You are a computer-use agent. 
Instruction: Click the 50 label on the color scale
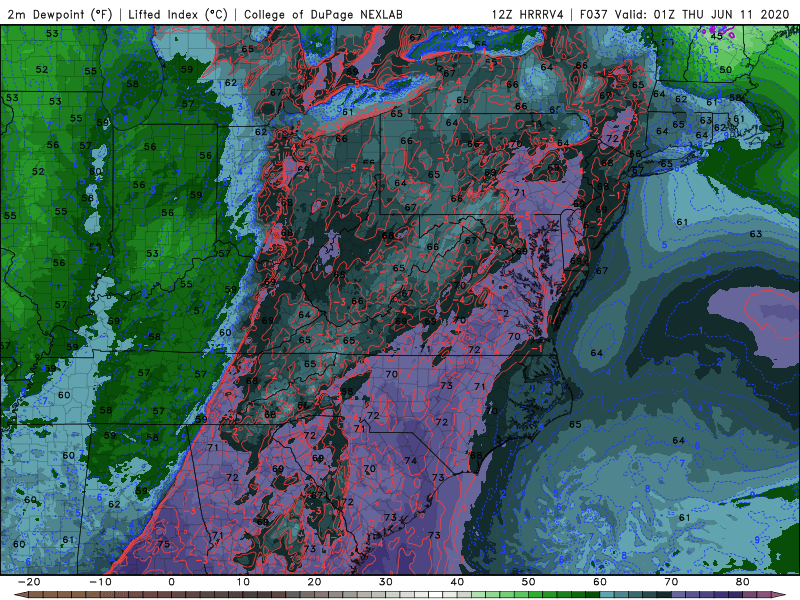pyautogui.click(x=529, y=582)
